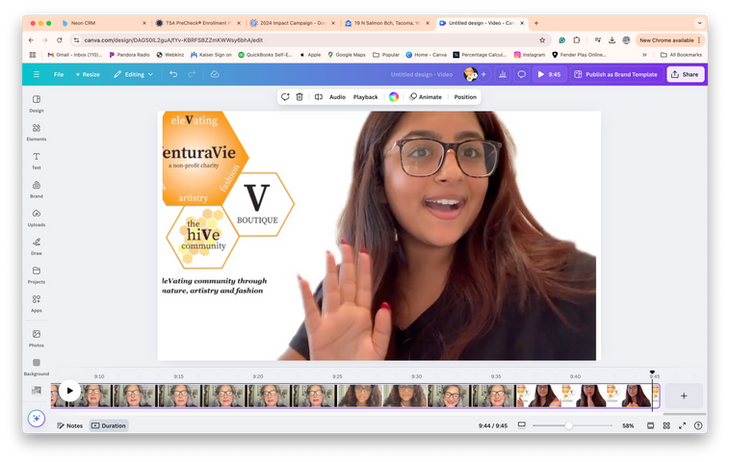Open the Popular bookmarks folder
Screen dimensions: 730x462
tap(386, 54)
